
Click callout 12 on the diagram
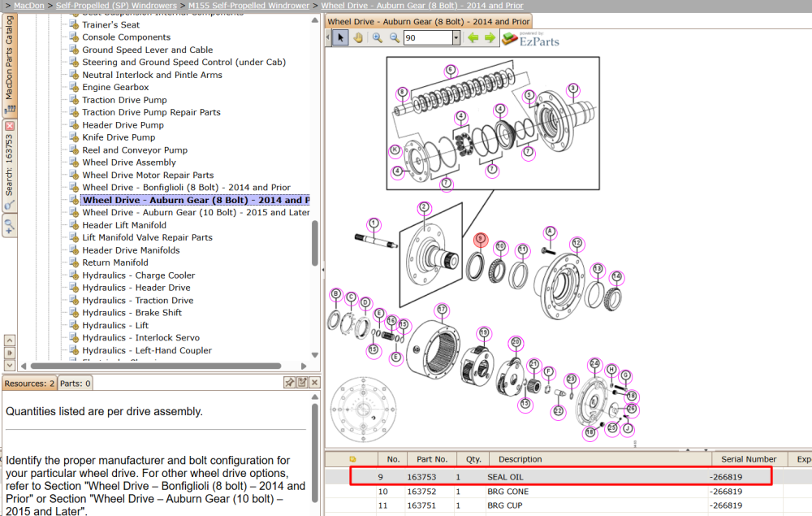pos(577,243)
